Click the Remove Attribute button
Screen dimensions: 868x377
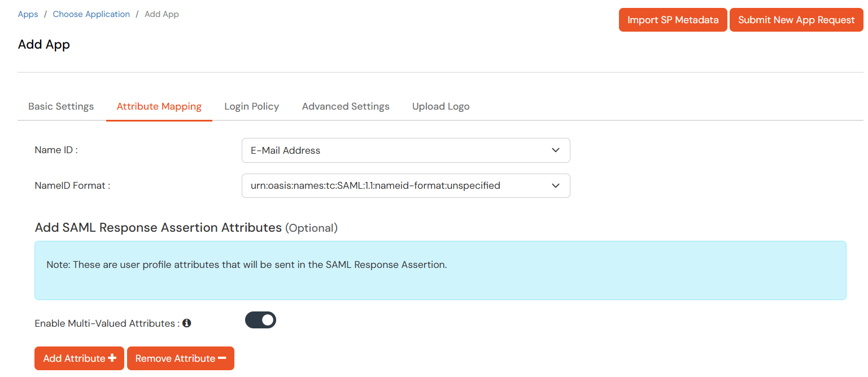[180, 358]
